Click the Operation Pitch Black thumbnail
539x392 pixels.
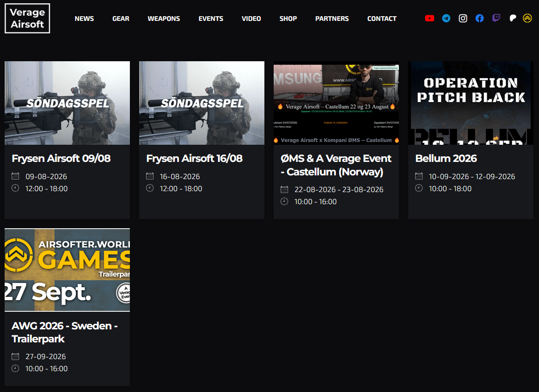point(471,103)
